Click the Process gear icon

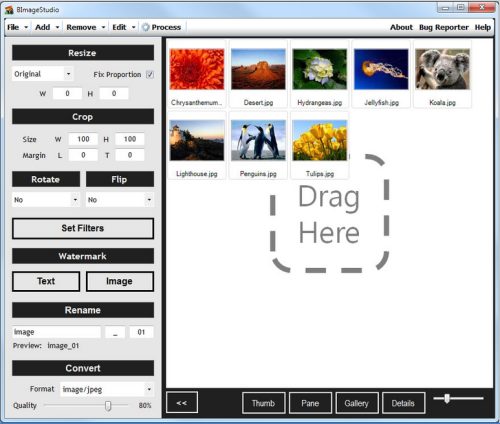[146, 27]
